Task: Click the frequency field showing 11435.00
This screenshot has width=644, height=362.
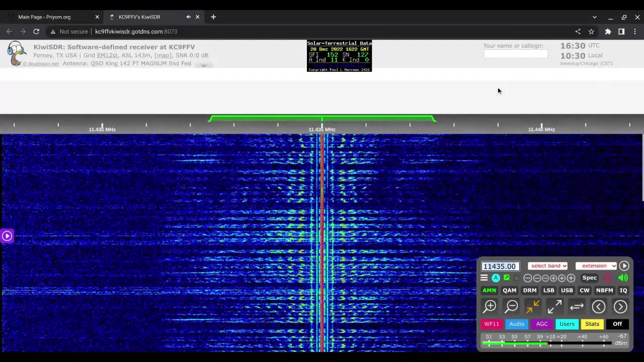Action: [x=500, y=266]
